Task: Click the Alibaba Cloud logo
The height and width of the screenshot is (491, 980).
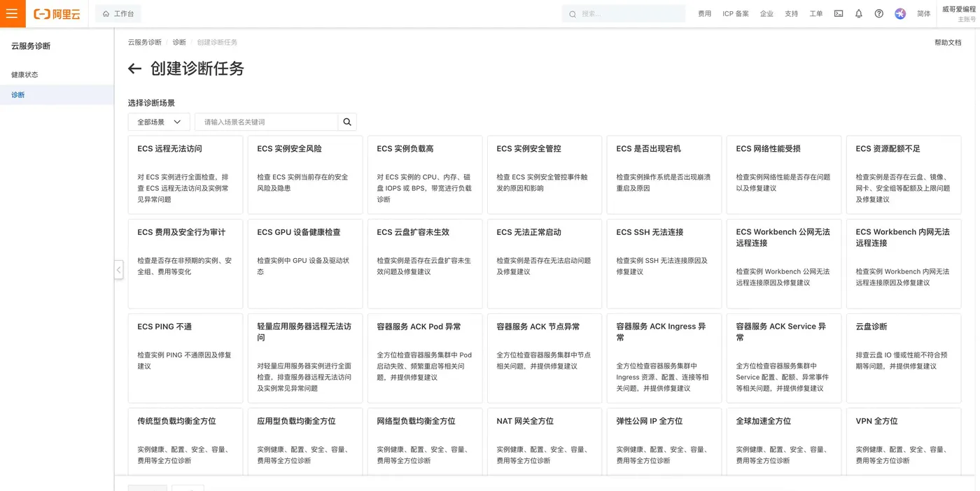Action: coord(57,14)
